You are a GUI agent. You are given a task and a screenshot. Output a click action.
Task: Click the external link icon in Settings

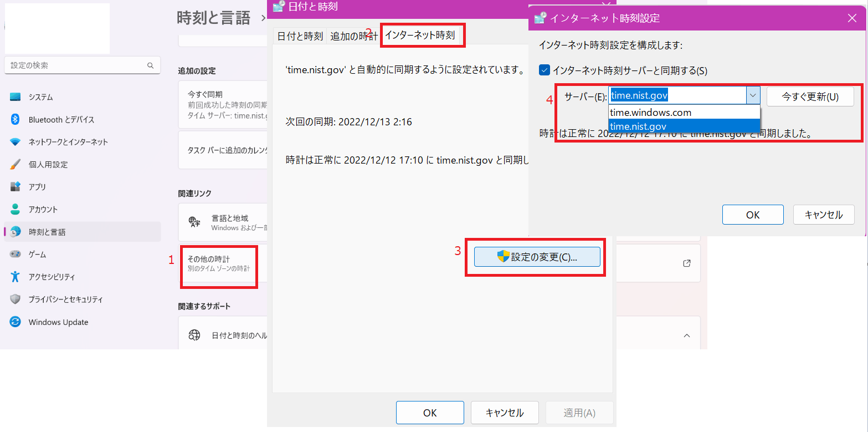687,263
